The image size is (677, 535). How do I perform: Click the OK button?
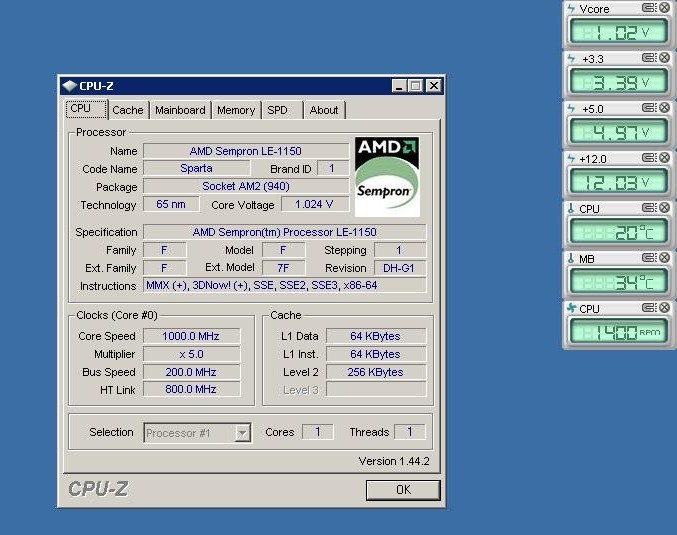tap(403, 490)
